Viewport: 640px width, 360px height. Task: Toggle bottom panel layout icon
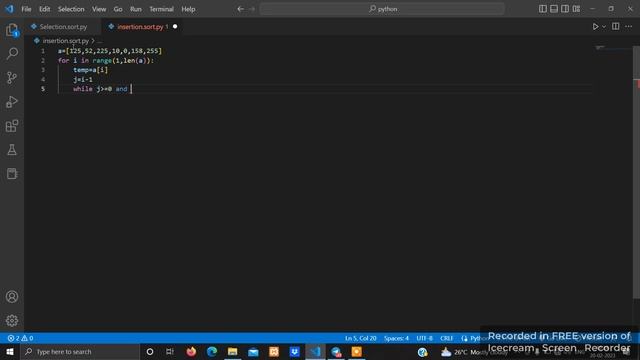554,9
